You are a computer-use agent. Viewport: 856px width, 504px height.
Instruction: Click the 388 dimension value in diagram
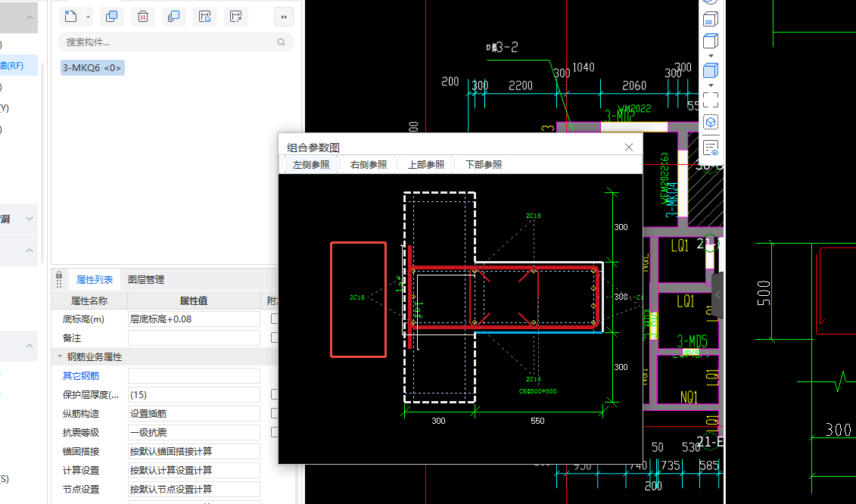click(x=621, y=297)
